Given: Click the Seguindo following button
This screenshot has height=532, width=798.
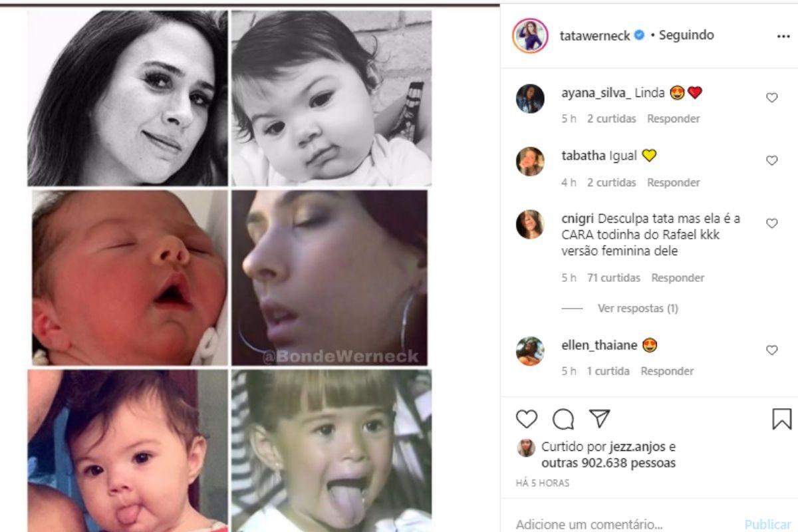Looking at the screenshot, I should (x=686, y=35).
